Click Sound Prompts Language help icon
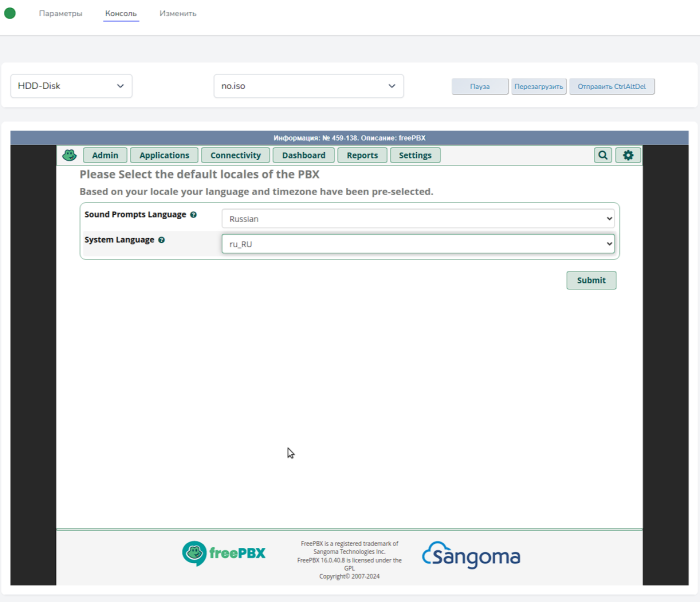The height and width of the screenshot is (602, 700). coord(193,215)
